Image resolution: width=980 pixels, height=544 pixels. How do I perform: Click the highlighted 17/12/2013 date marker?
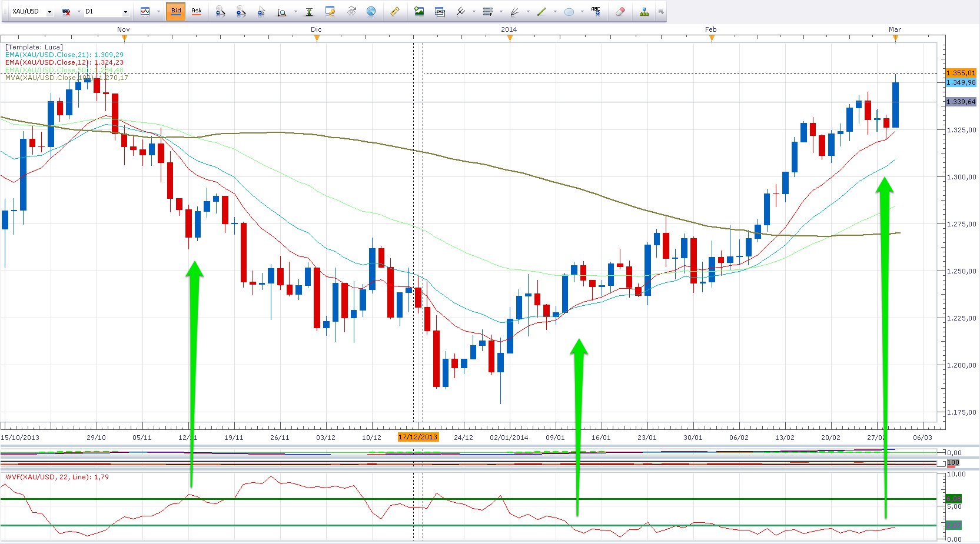[418, 437]
